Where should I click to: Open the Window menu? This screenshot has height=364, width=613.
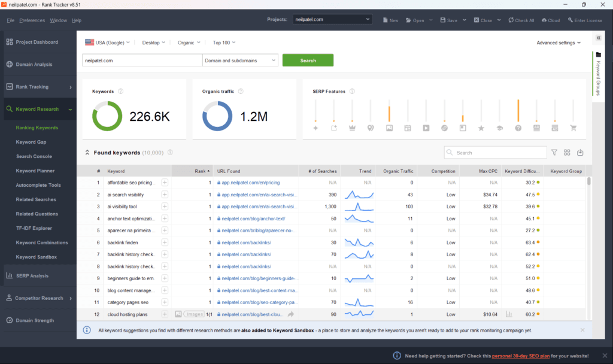point(58,20)
